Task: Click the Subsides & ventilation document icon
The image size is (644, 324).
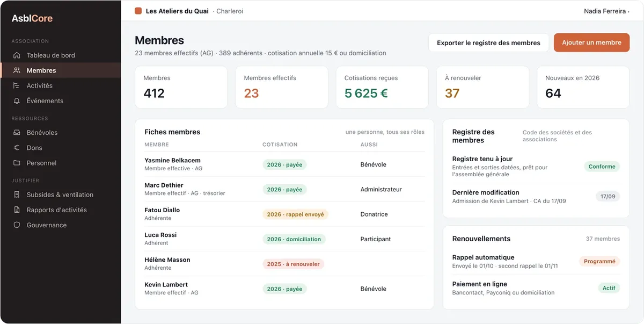Action: (x=17, y=195)
